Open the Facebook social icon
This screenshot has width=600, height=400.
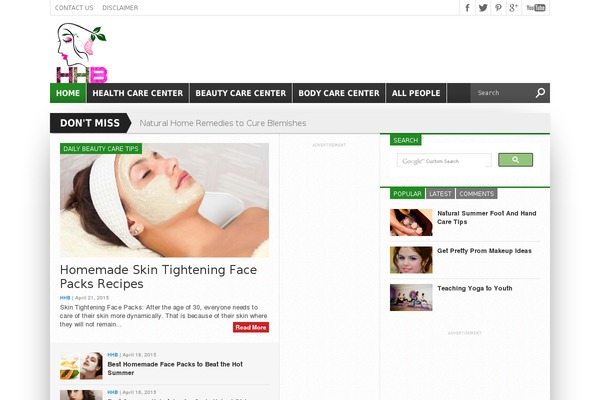[x=467, y=8]
